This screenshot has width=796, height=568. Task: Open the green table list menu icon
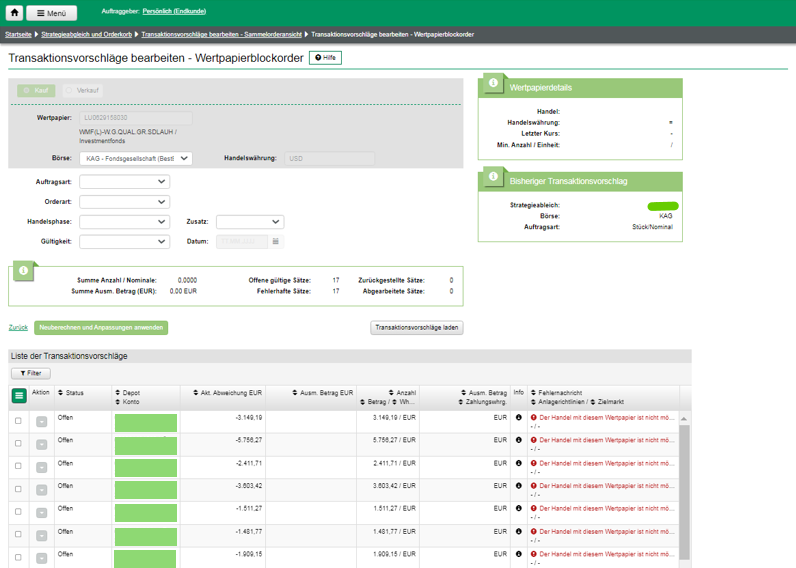[x=19, y=396]
